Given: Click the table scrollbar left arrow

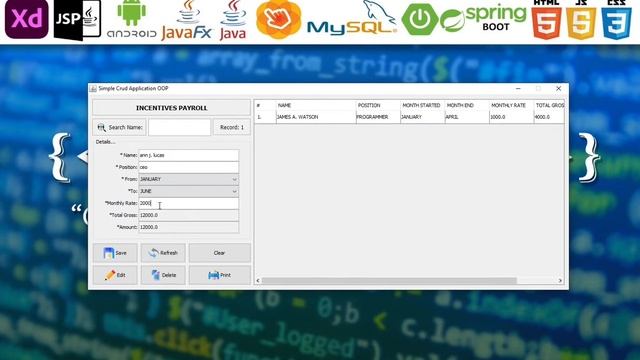Looking at the screenshot, I should 258,280.
